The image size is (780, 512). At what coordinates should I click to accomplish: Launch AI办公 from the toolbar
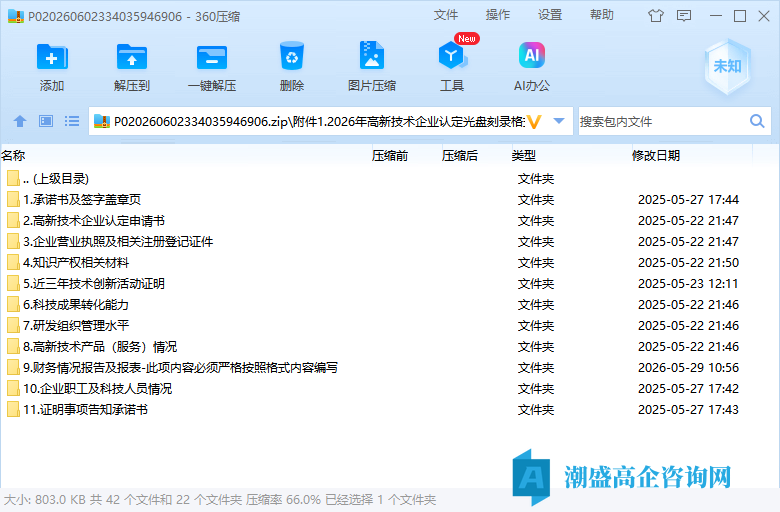pyautogui.click(x=532, y=55)
